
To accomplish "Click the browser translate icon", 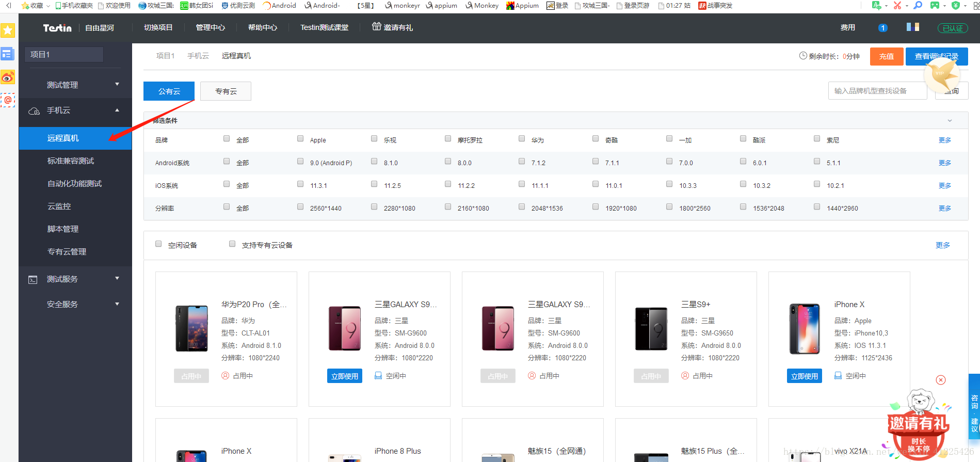I will coord(876,5).
